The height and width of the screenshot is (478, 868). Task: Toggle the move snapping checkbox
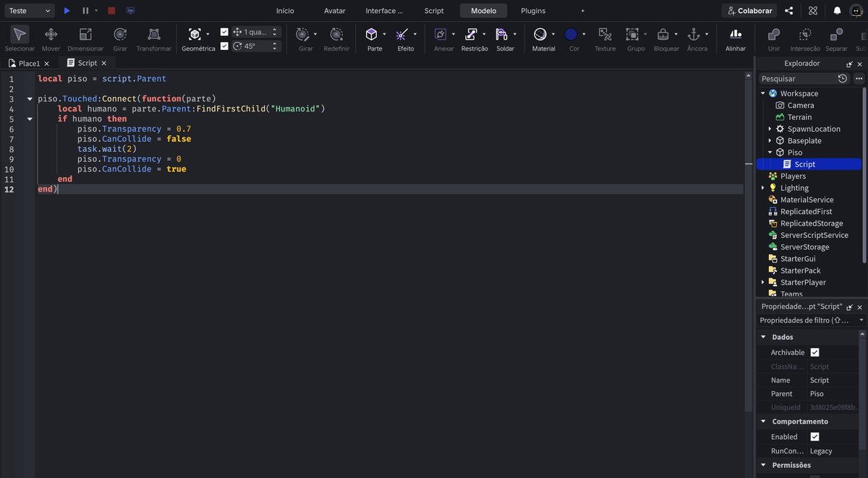coord(224,32)
